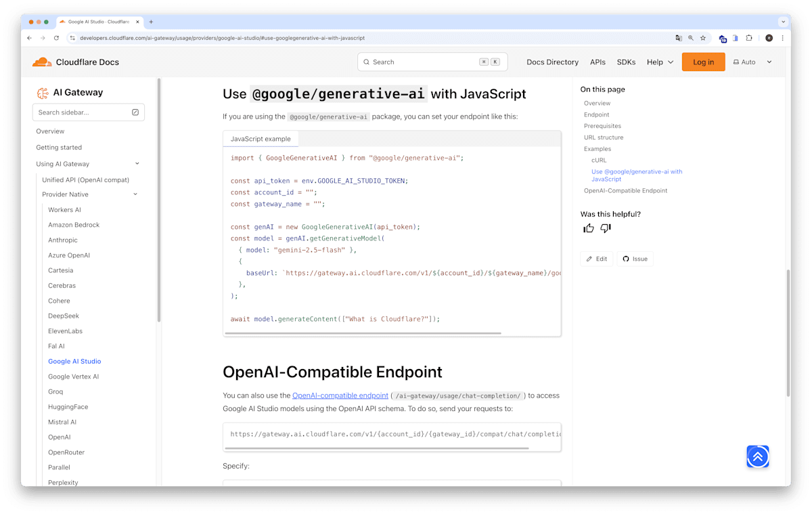Collapse the Provider Native section
The width and height of the screenshot is (812, 514).
tap(135, 194)
